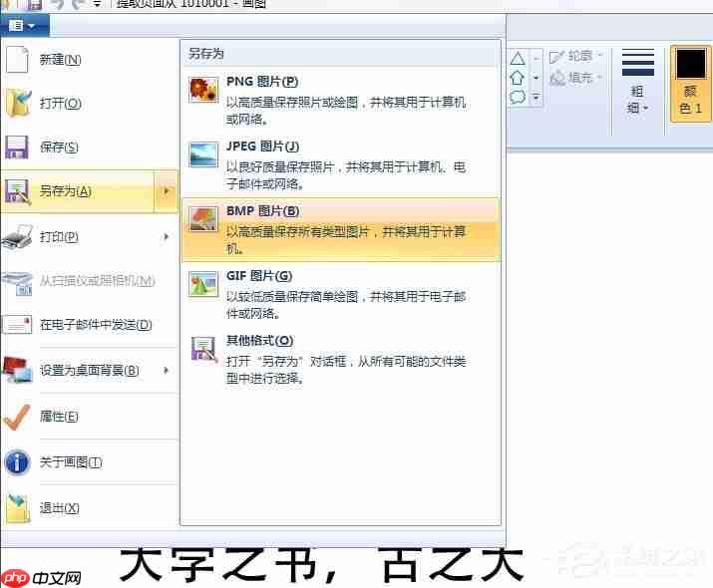Select the 新建(N) menu entry
Viewport: 713px width, 588px height.
click(89, 60)
